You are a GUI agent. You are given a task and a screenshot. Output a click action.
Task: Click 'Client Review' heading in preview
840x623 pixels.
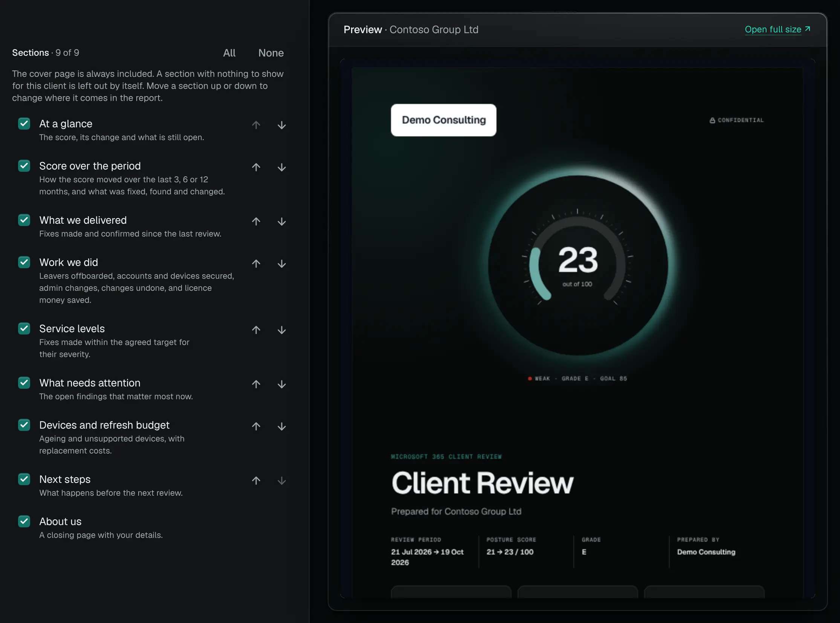[x=483, y=483]
